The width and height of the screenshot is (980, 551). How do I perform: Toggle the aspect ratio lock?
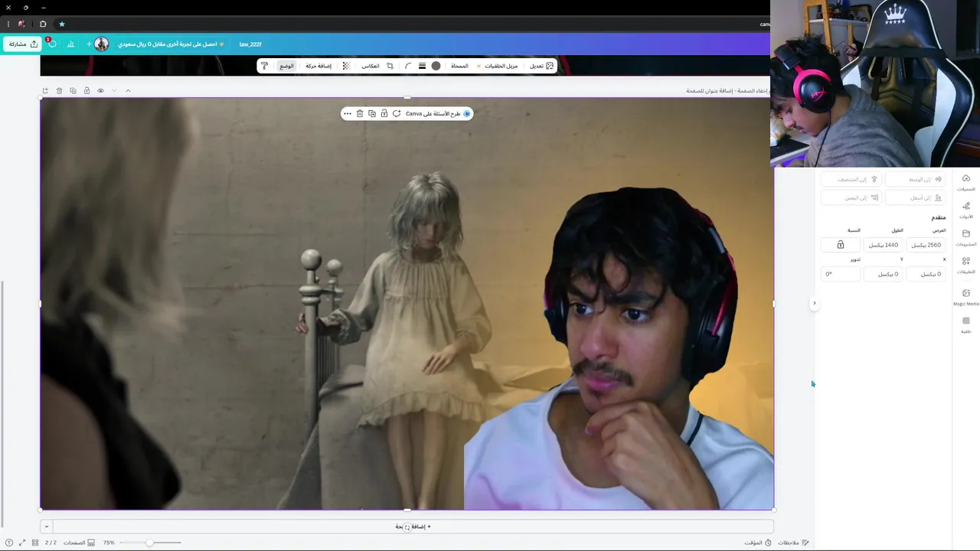(840, 245)
